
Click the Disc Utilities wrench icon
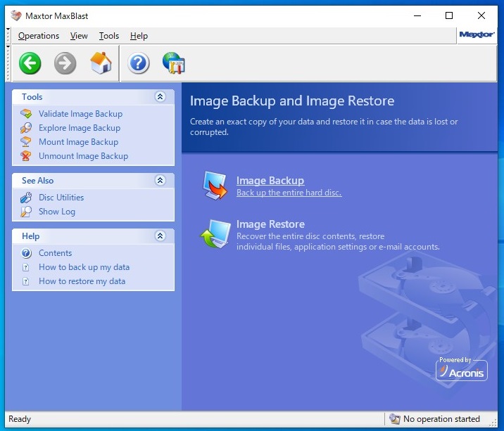[x=26, y=198]
